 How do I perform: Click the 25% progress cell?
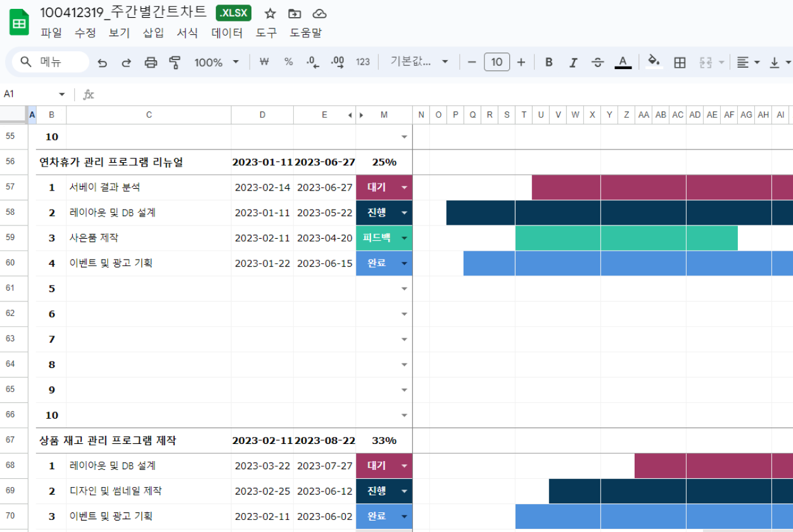click(384, 162)
